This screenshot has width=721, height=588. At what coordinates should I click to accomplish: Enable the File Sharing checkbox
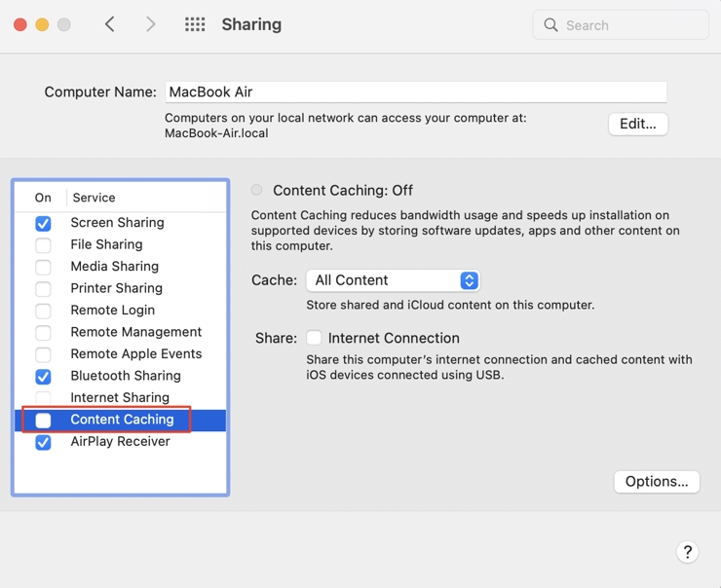click(43, 245)
